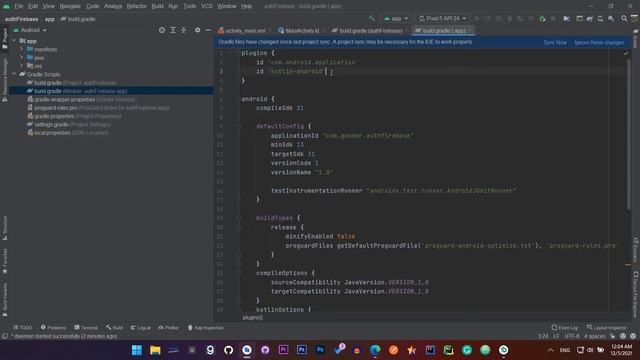Open the Profiler tool window
This screenshot has width=640, height=360.
coord(169,328)
